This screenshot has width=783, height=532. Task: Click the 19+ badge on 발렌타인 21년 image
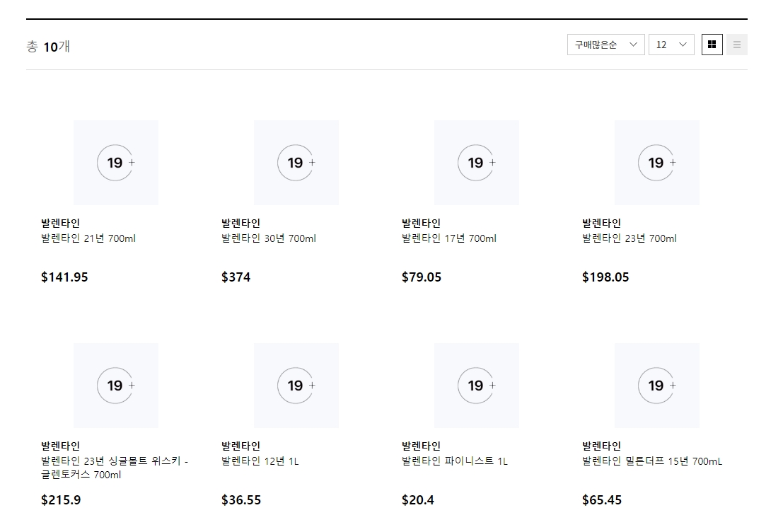tap(115, 162)
